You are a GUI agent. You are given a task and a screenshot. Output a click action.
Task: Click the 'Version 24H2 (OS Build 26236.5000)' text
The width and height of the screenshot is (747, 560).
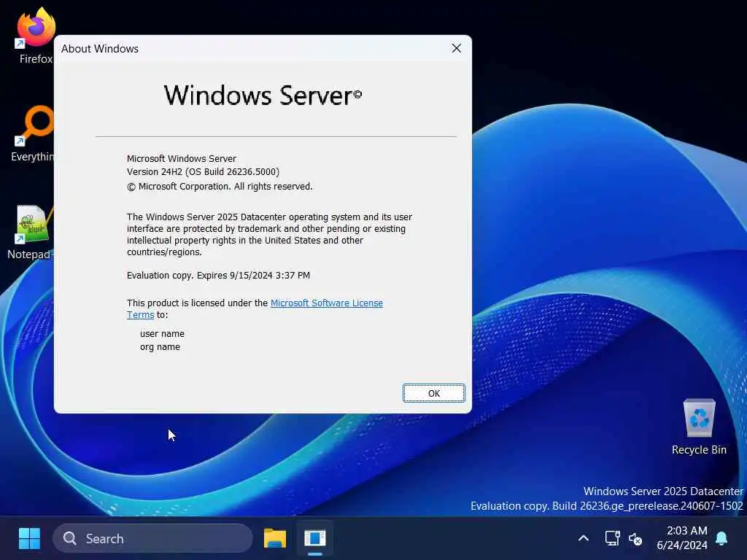[x=203, y=172]
